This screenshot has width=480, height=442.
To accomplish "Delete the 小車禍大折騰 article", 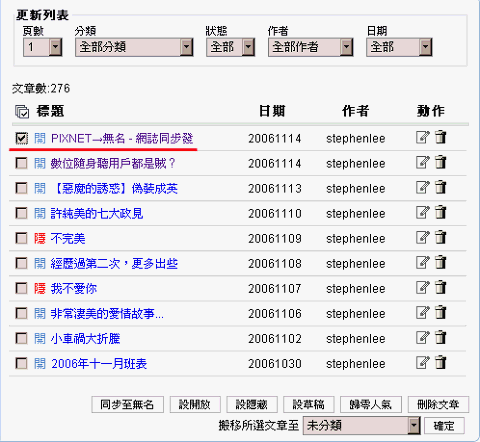I will 441,337.
